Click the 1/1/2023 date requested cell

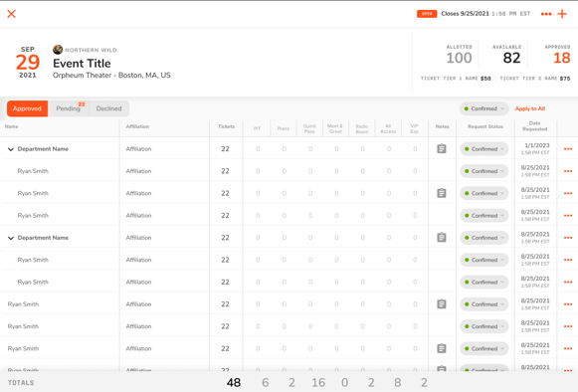pyautogui.click(x=535, y=148)
